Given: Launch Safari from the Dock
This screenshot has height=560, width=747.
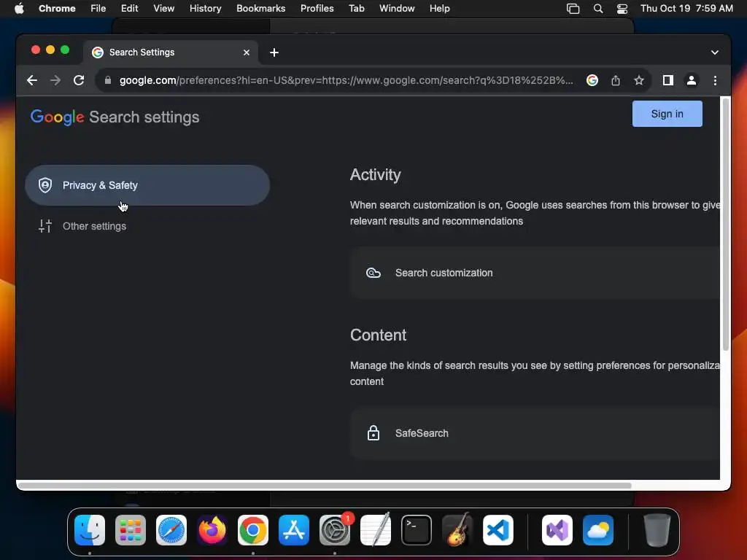Looking at the screenshot, I should tap(171, 530).
